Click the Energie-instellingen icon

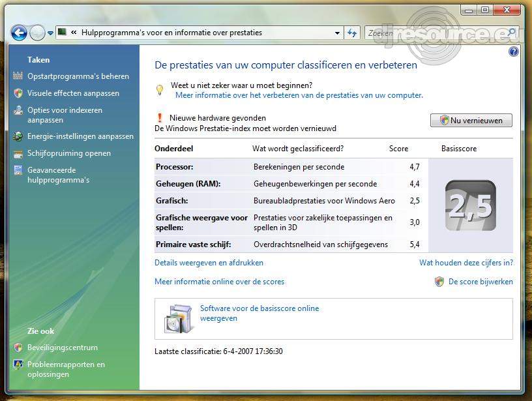coord(18,136)
